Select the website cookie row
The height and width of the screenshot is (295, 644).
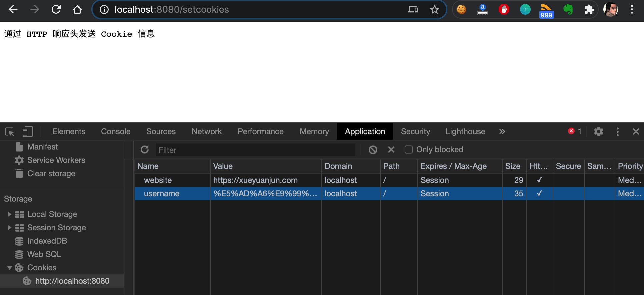(389, 180)
